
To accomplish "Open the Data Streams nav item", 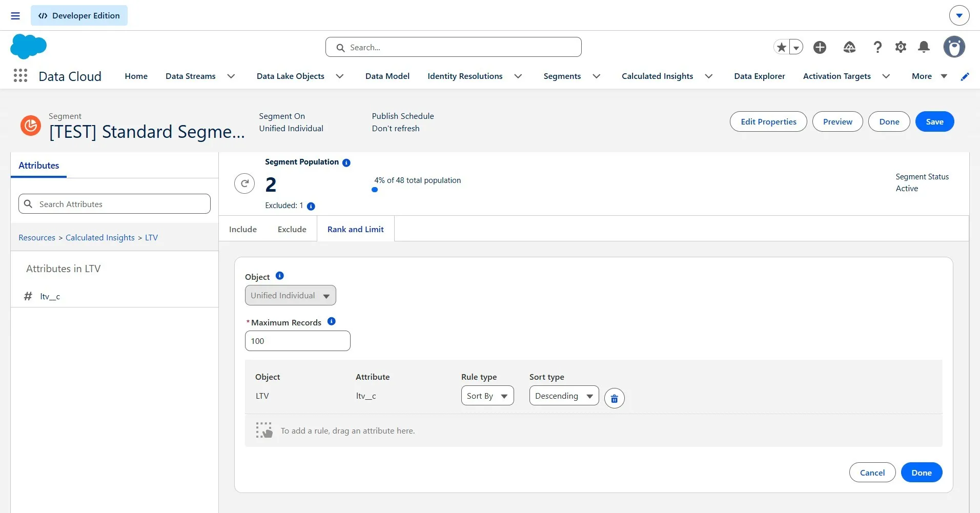I will (191, 76).
